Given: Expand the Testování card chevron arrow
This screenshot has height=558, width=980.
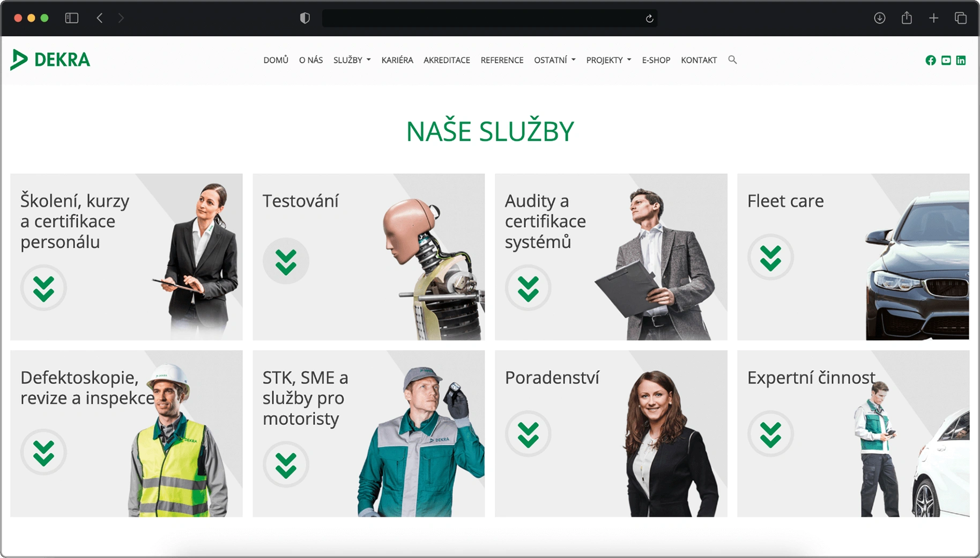Looking at the screenshot, I should pyautogui.click(x=286, y=261).
